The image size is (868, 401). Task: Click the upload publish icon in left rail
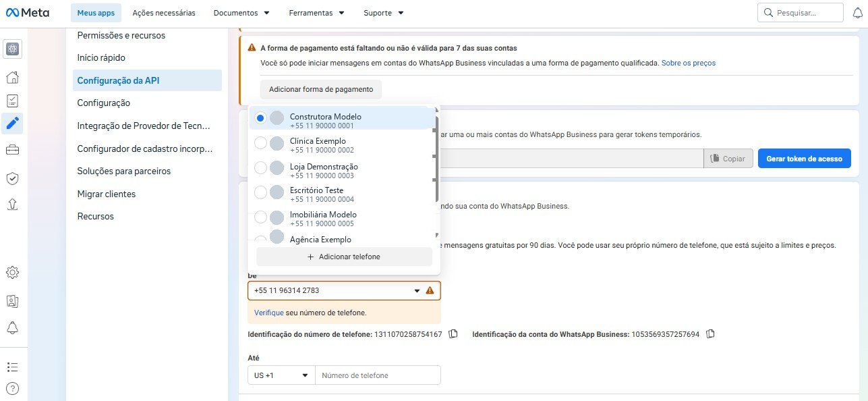[x=12, y=204]
